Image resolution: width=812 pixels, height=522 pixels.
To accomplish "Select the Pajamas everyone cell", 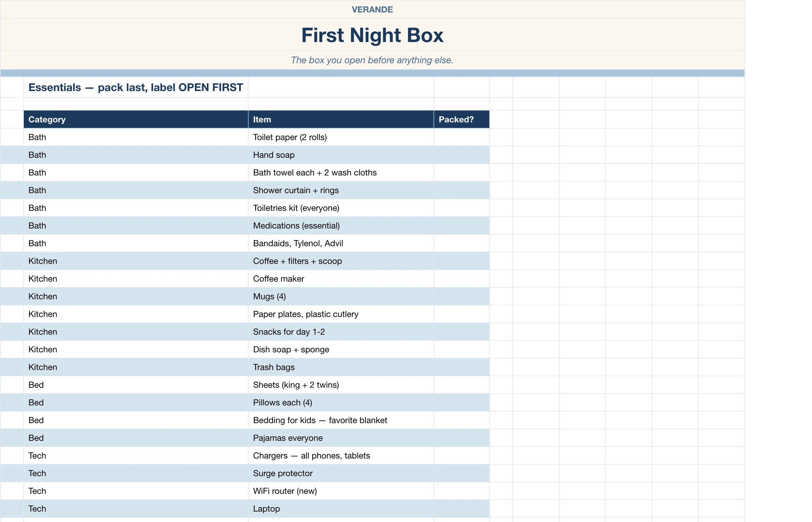I will [x=341, y=438].
